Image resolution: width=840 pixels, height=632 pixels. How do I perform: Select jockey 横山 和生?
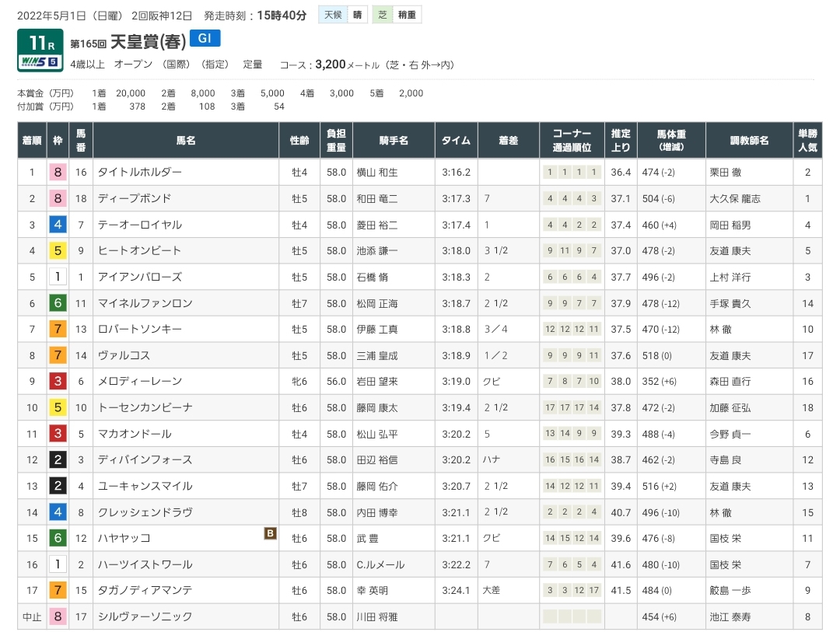376,173
